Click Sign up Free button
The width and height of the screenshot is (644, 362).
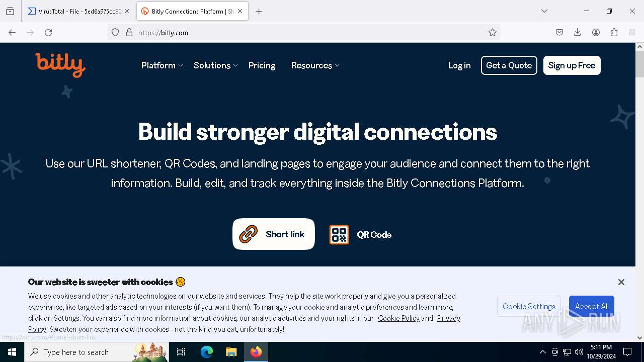[x=572, y=65]
